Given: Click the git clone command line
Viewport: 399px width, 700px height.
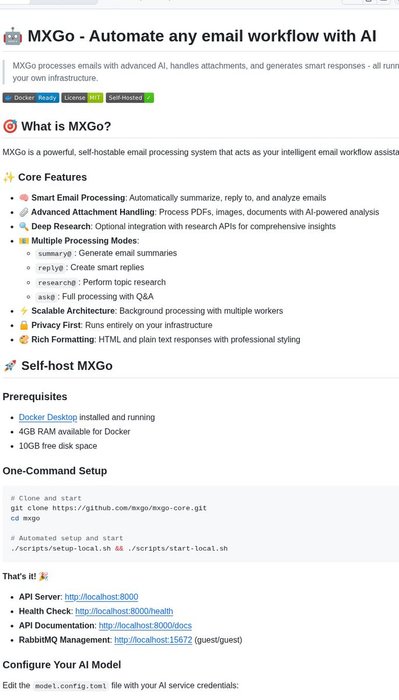Looking at the screenshot, I should pos(108,508).
